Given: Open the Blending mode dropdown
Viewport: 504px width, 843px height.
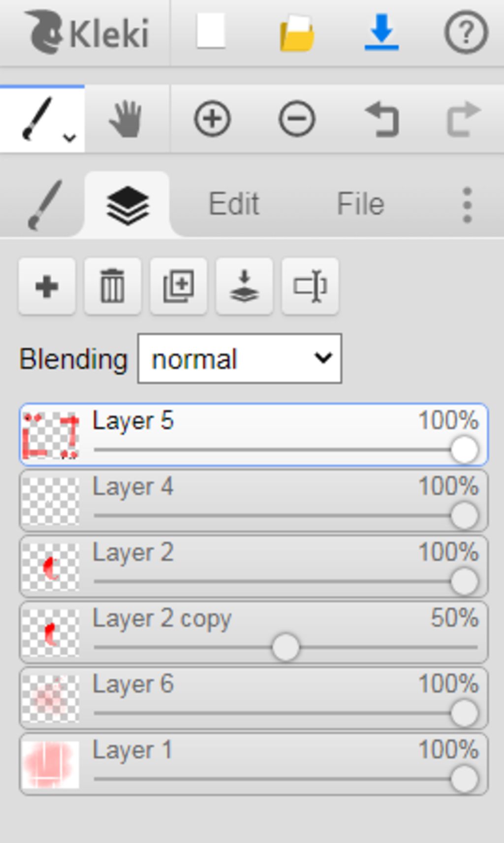Looking at the screenshot, I should (240, 359).
